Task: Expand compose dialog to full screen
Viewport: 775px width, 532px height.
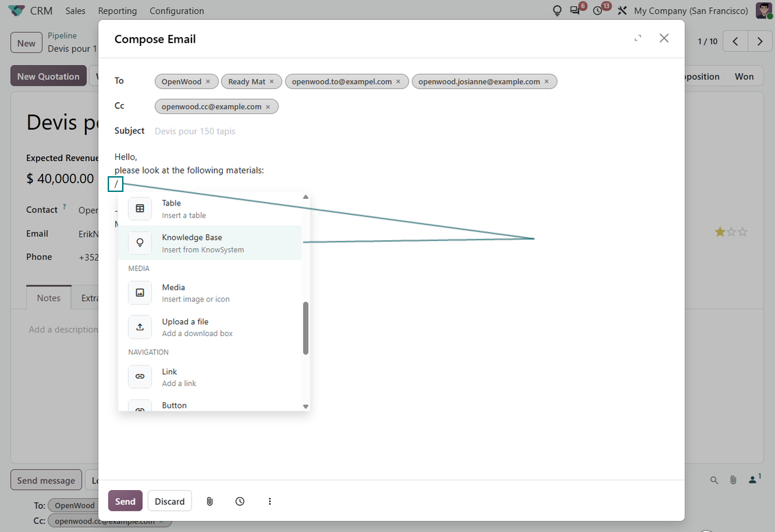Action: 638,38
